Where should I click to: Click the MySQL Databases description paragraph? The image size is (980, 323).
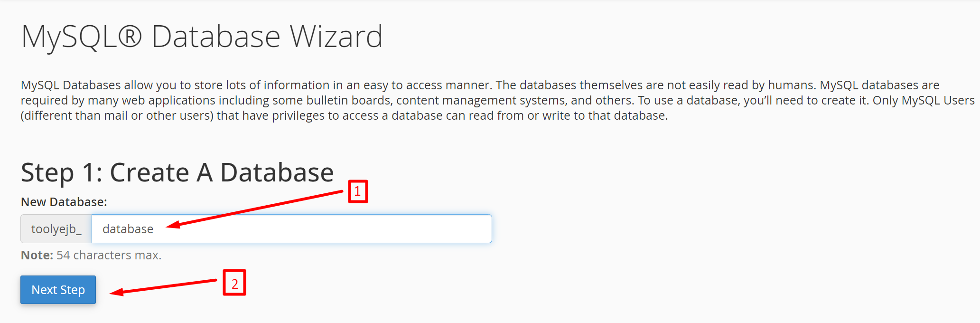[497, 100]
